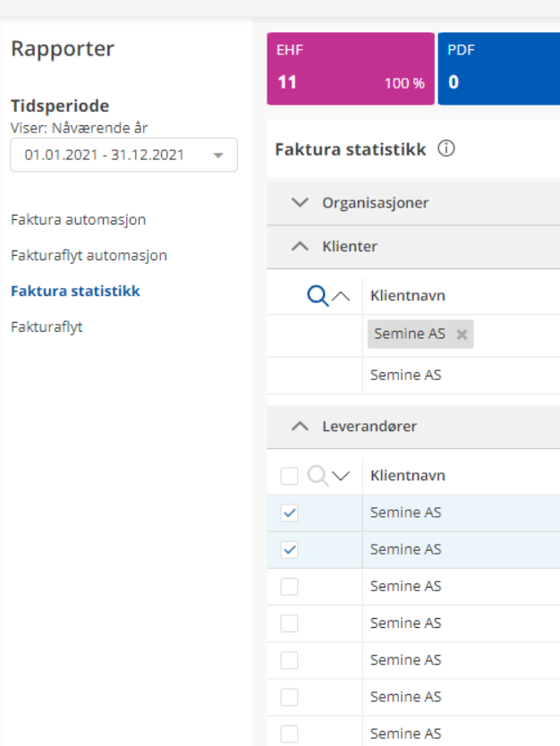The width and height of the screenshot is (560, 746).
Task: Remove the Semine AS filter chip
Action: tap(462, 335)
